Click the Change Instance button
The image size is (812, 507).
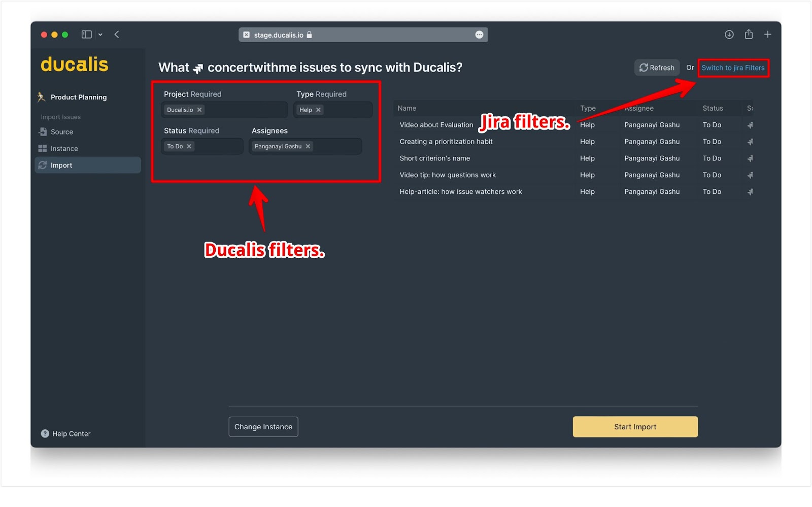pos(263,427)
